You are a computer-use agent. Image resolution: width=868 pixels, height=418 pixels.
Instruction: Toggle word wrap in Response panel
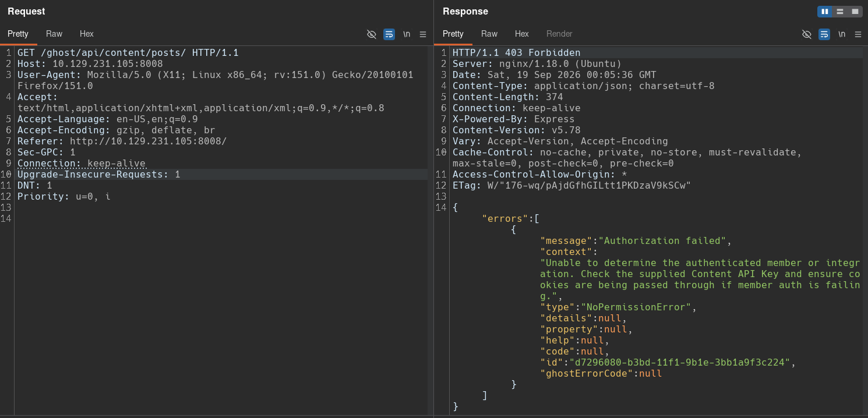click(824, 34)
